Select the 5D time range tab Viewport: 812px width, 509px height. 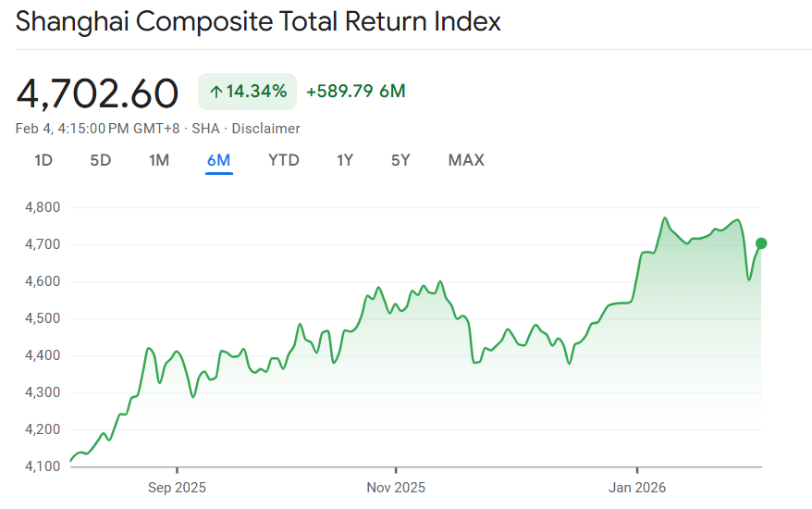(101, 160)
